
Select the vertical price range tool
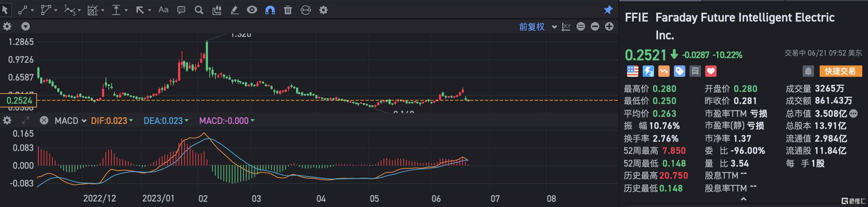[116, 10]
